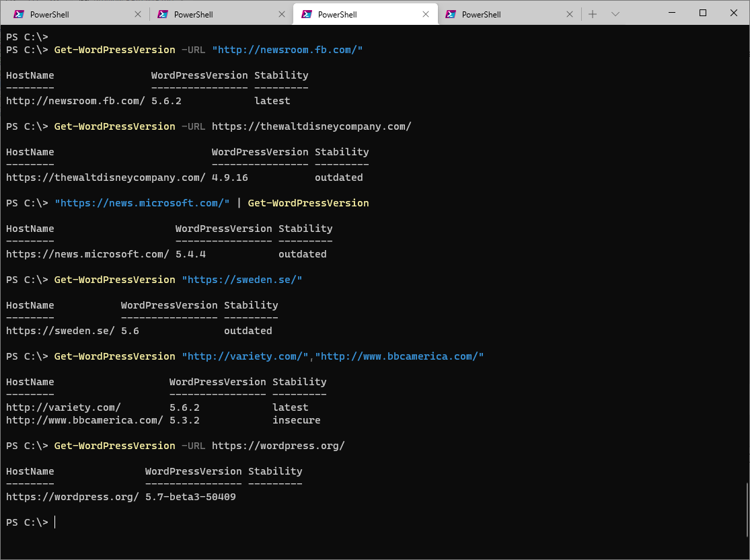The image size is (750, 560).
Task: Click "outdated" in the sweden.se row
Action: (x=248, y=331)
